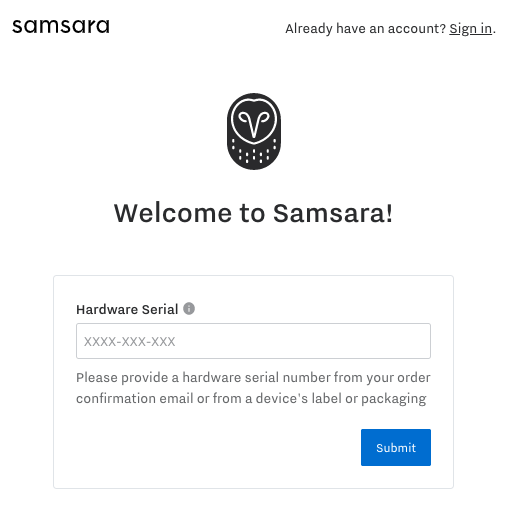Click the owl's speckled chest in the emblem

pos(254,154)
